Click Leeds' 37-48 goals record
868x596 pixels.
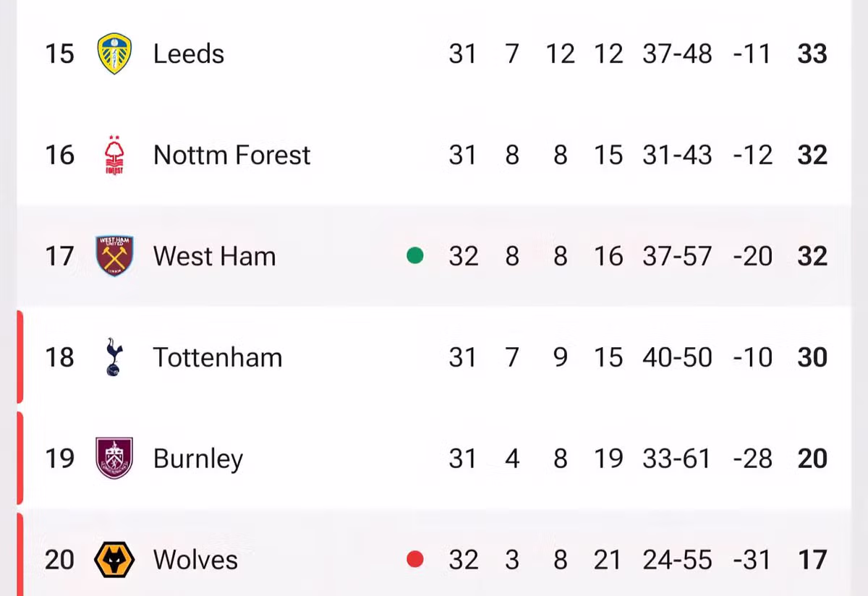[x=677, y=54]
